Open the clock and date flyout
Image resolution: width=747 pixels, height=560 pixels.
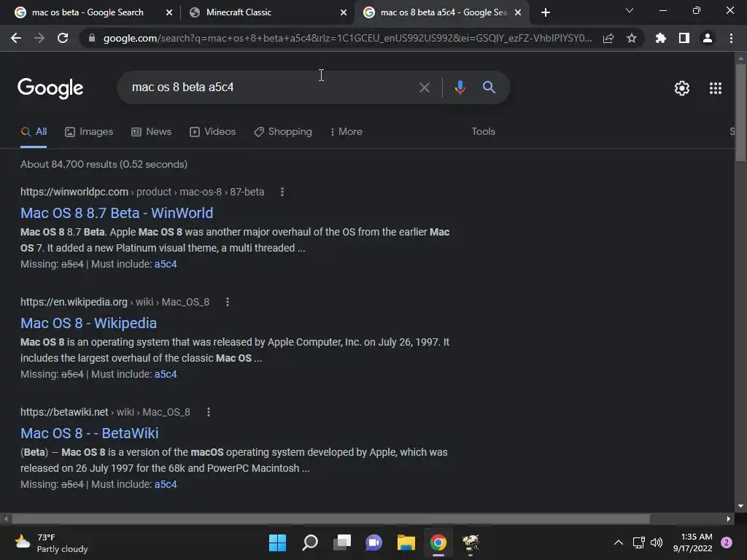[693, 542]
